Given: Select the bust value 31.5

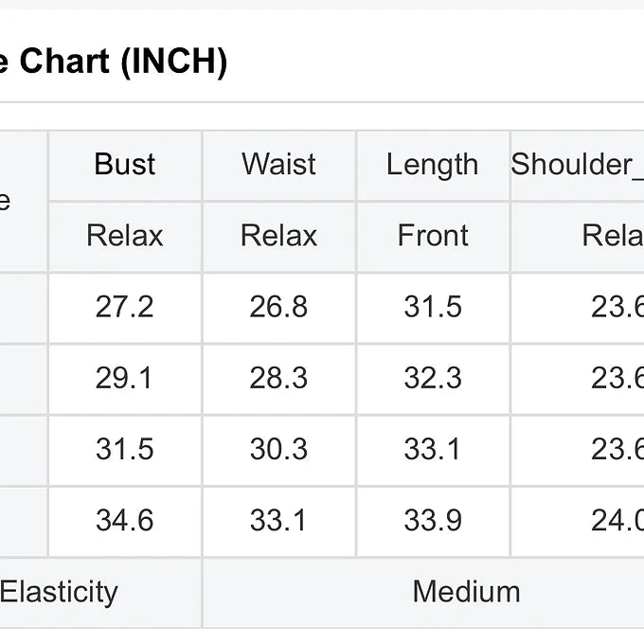Looking at the screenshot, I should (125, 449).
